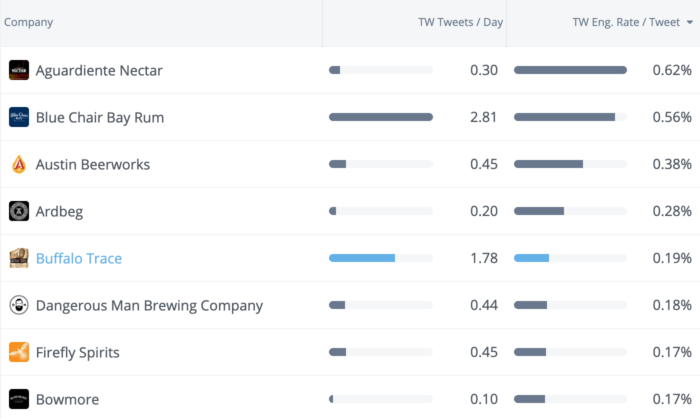The height and width of the screenshot is (419, 700).
Task: Click the Bowmore 0.10 tweets value
Action: (484, 399)
